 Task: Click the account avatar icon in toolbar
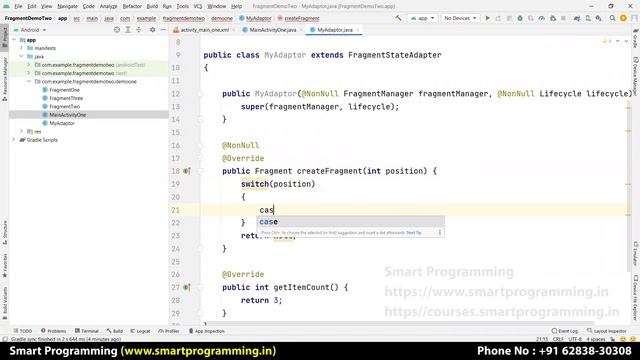point(634,18)
